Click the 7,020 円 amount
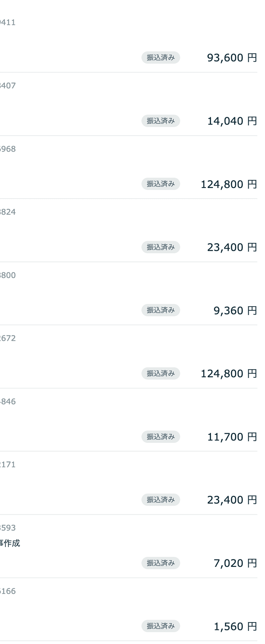265x644 pixels. tap(235, 563)
